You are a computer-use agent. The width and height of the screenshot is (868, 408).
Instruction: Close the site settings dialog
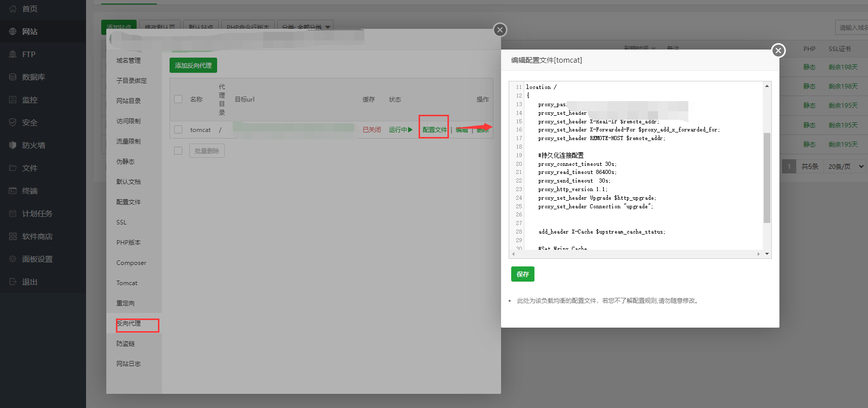coord(500,30)
